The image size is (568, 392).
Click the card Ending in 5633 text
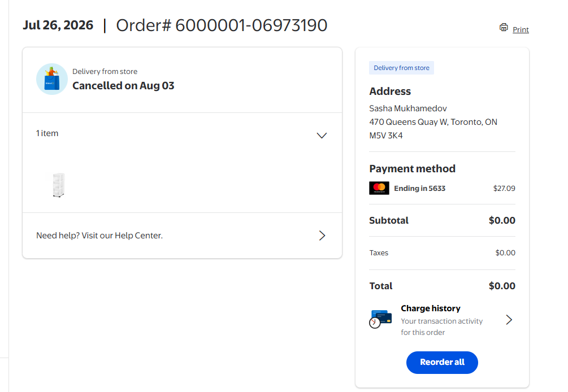tap(419, 188)
